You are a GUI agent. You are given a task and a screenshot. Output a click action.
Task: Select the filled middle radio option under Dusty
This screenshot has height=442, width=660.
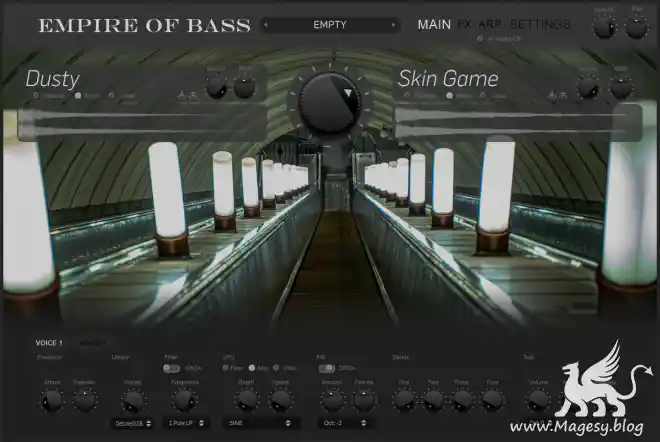pyautogui.click(x=78, y=96)
